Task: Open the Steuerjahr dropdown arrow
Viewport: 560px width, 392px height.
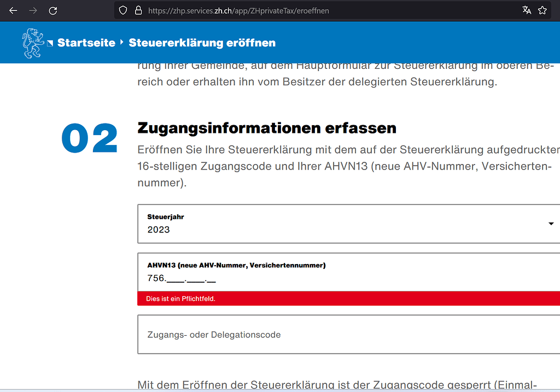Action: (x=551, y=224)
